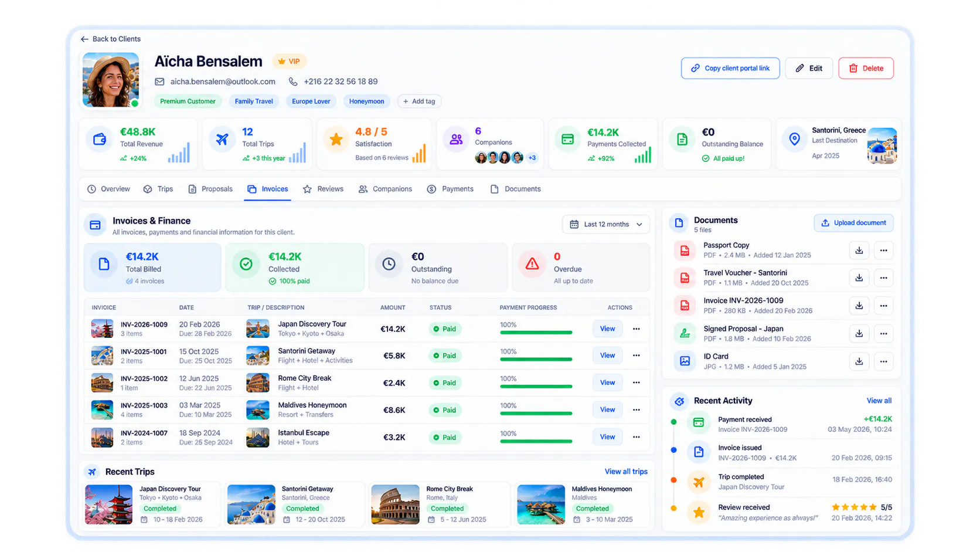
Task: Go to the Proposals tab
Action: (x=210, y=189)
